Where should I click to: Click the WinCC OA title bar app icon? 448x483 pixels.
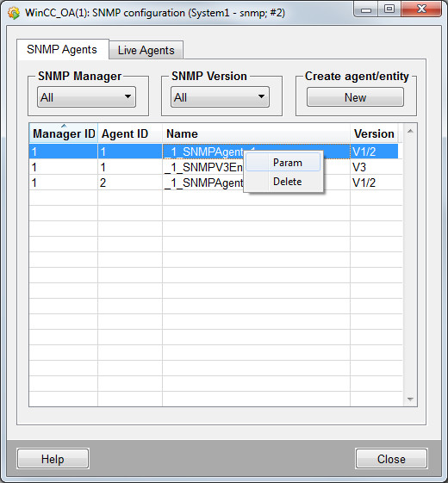point(13,13)
